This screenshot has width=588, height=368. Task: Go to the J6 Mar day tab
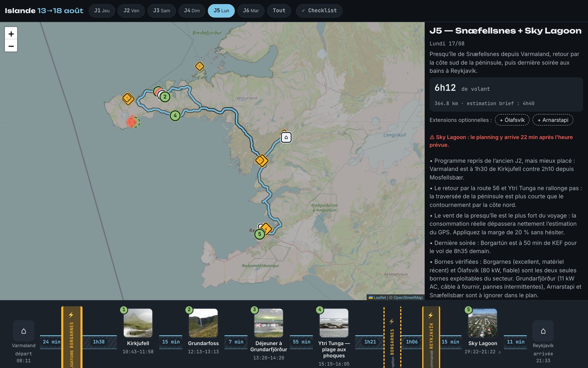[251, 11]
